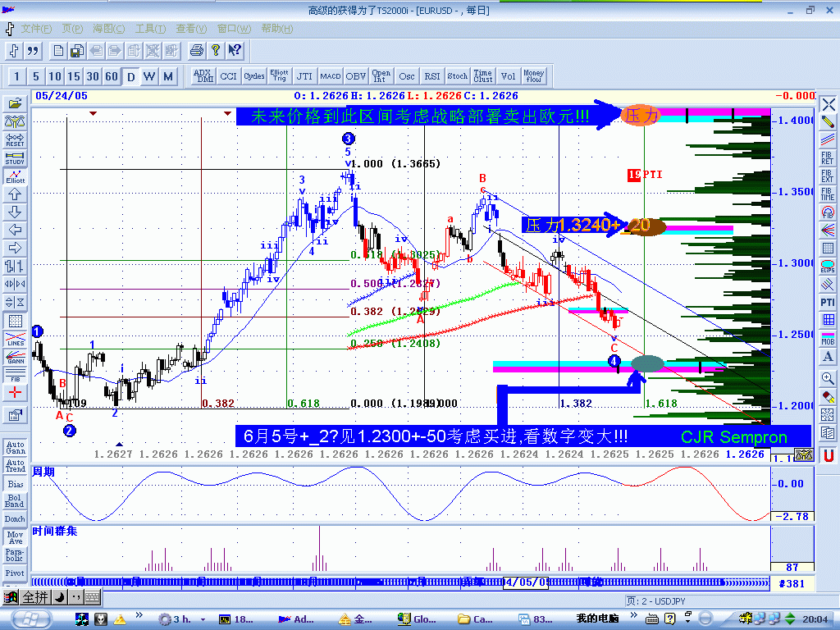The width and height of the screenshot is (840, 630).
Task: Toggle the red magnet snap tool
Action: [829, 456]
